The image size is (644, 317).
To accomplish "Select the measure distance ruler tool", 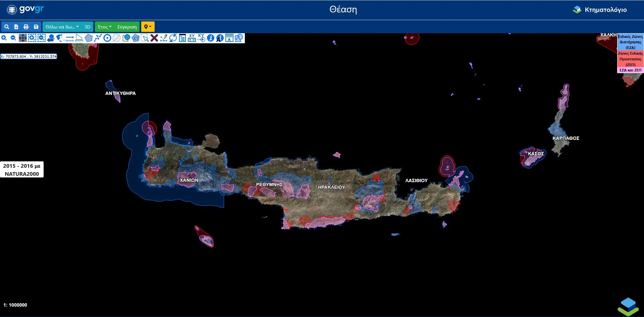I will coord(70,38).
